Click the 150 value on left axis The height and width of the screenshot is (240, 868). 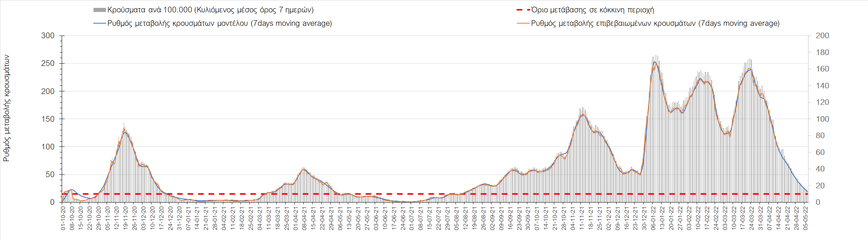pyautogui.click(x=48, y=119)
